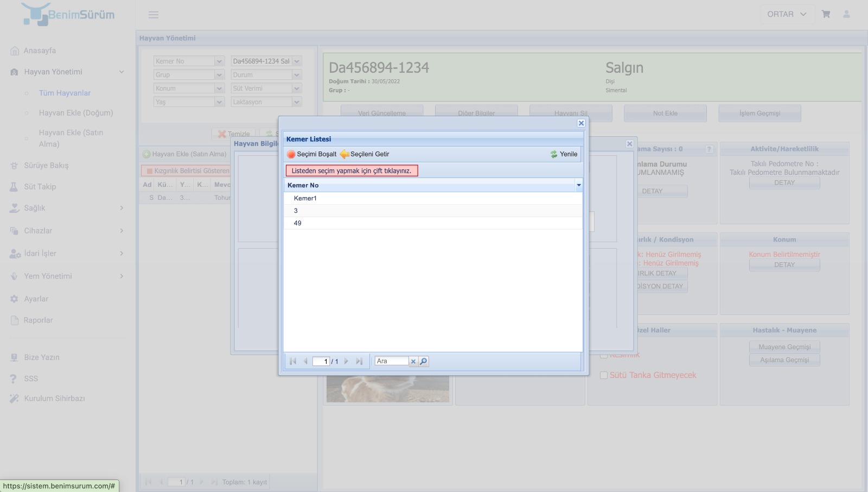The image size is (868, 492).
Task: Close the Hayvan Bilgileri window behind the dialog
Action: tap(629, 144)
